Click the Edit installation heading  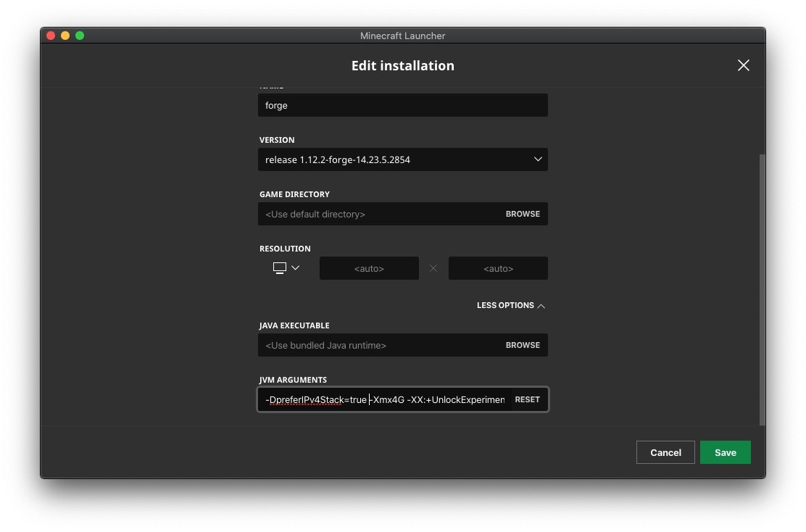pos(403,66)
